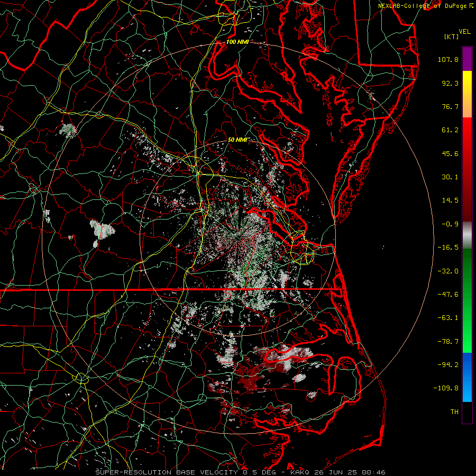The height and width of the screenshot is (476, 476).
Task: Click the -47.6 legend value
Action: [x=448, y=295]
